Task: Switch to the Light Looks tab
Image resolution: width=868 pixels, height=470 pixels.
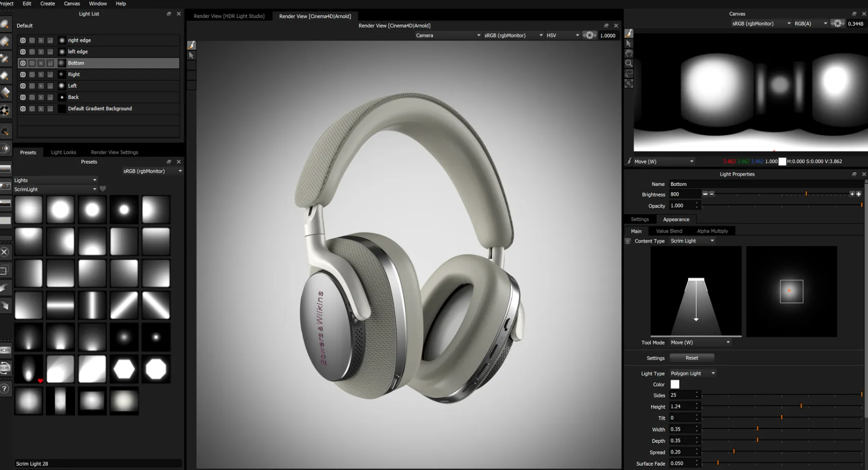Action: point(63,153)
